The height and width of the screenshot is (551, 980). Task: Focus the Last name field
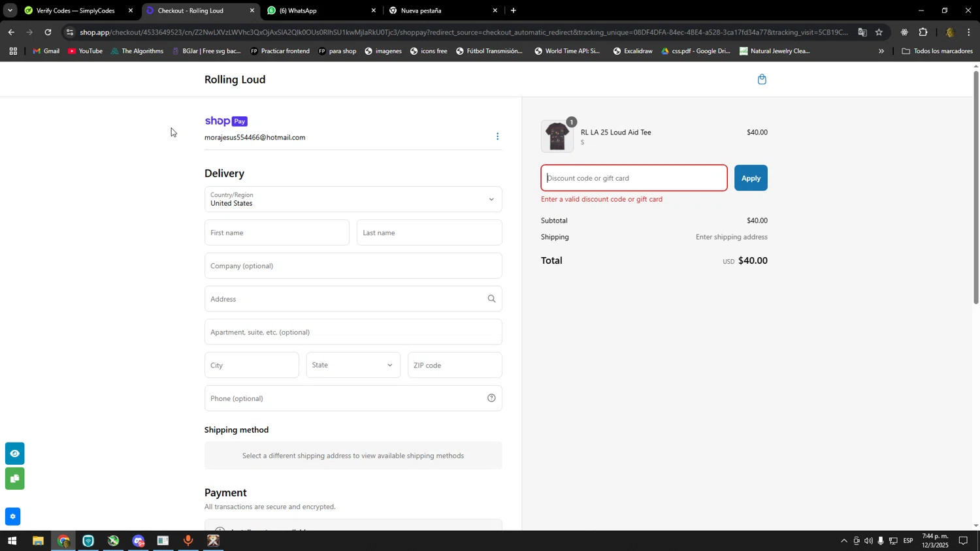coord(429,232)
